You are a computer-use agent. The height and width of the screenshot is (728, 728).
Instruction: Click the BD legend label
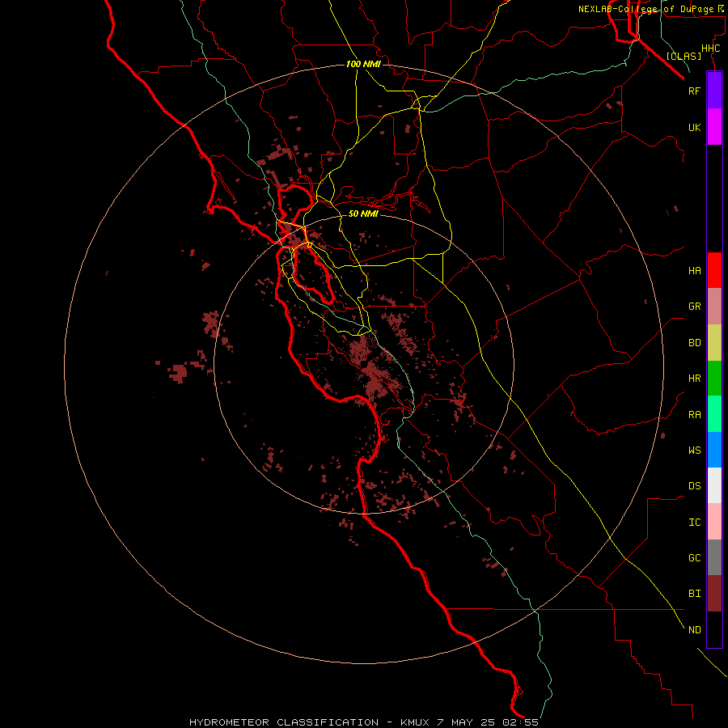click(694, 343)
